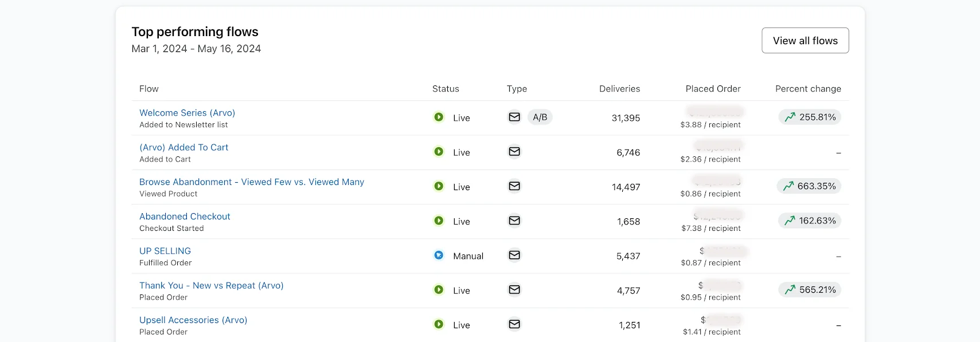Open Thank You - New vs Repeat flow
Viewport: 980px width, 342px height.
[211, 285]
